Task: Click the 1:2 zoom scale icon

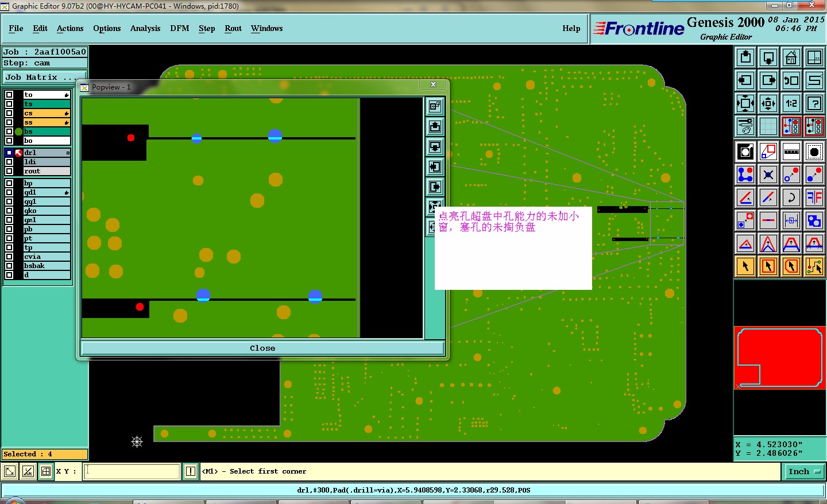Action: 791,103
